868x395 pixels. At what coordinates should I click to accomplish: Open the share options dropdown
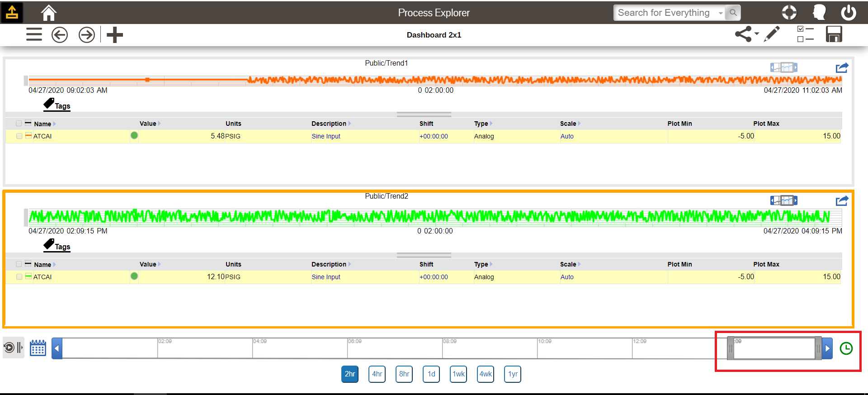746,34
